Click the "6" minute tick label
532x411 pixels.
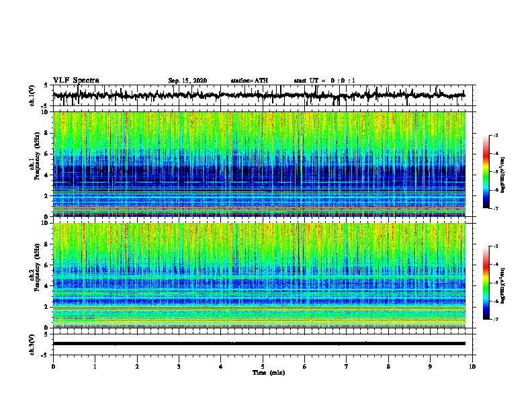pos(305,367)
